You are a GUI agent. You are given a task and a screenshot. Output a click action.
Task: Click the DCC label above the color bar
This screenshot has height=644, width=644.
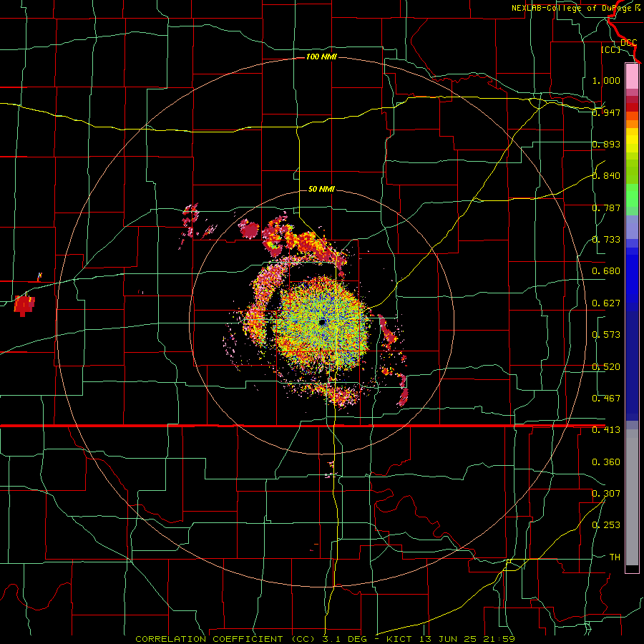[x=629, y=43]
